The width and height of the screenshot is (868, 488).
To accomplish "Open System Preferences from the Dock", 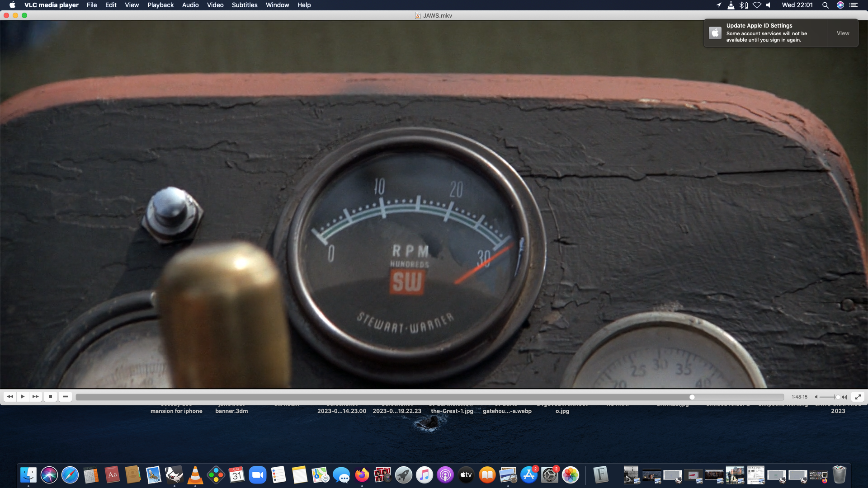I will tap(550, 475).
